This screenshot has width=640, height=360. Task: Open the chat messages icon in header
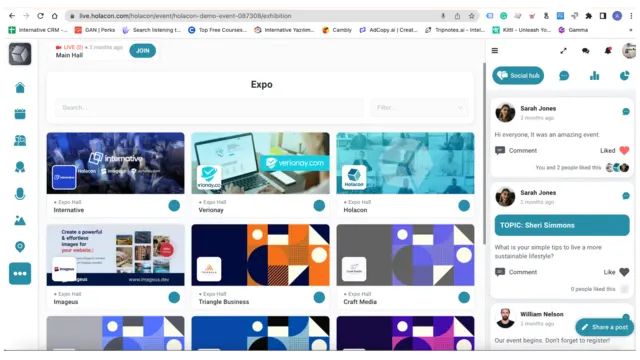click(x=586, y=51)
